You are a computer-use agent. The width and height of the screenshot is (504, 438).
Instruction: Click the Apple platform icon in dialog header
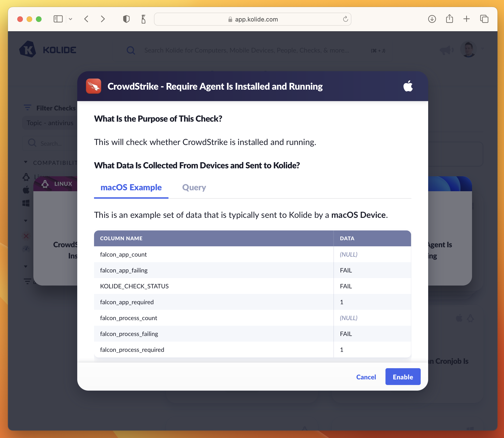click(x=408, y=86)
